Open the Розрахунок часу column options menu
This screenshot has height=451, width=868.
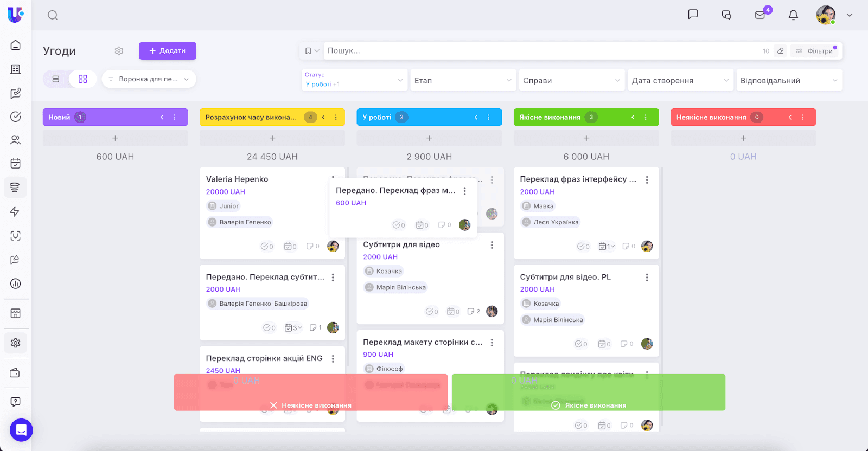(336, 117)
